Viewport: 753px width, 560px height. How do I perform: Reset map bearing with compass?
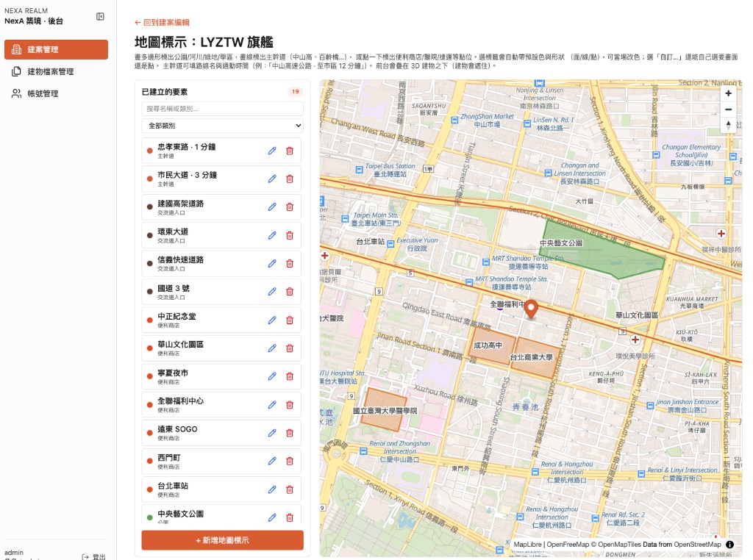[728, 125]
